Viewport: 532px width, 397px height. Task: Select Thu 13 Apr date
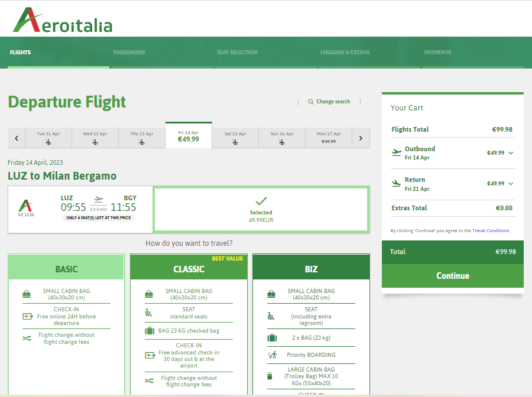coord(142,138)
